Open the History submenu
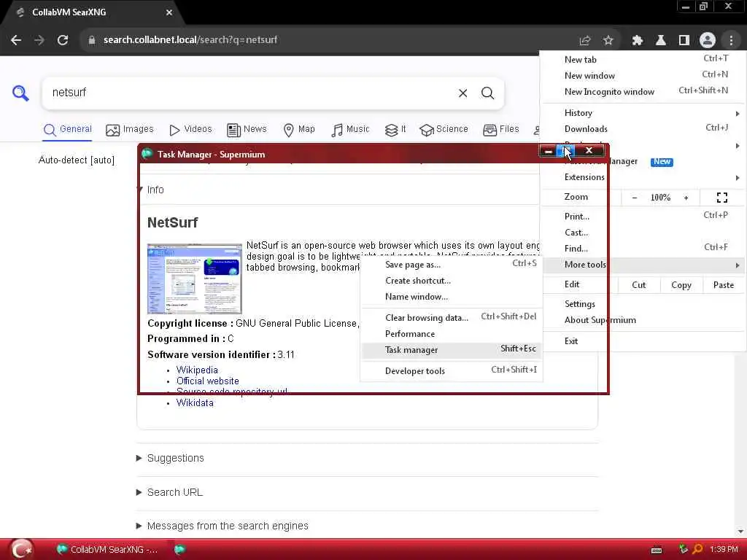Viewport: 747px width, 560px height. click(x=643, y=113)
